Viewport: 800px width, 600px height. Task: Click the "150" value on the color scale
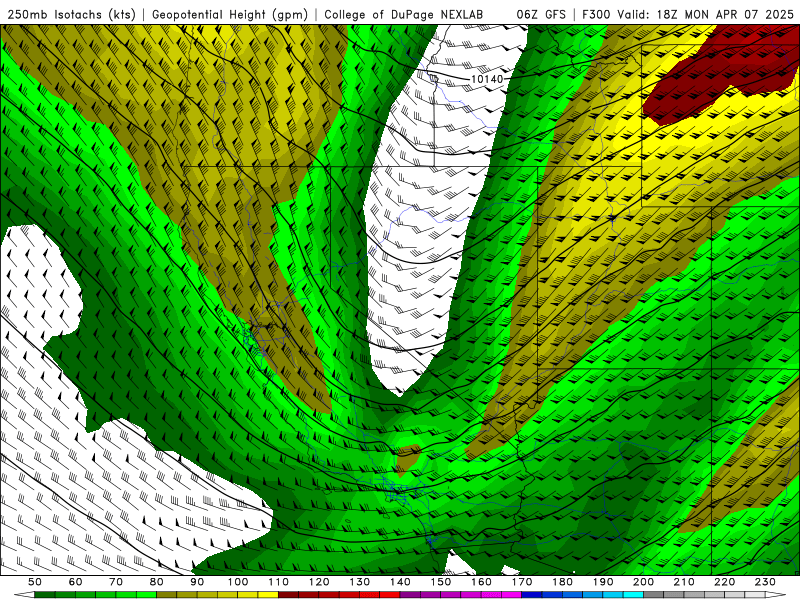(x=441, y=582)
